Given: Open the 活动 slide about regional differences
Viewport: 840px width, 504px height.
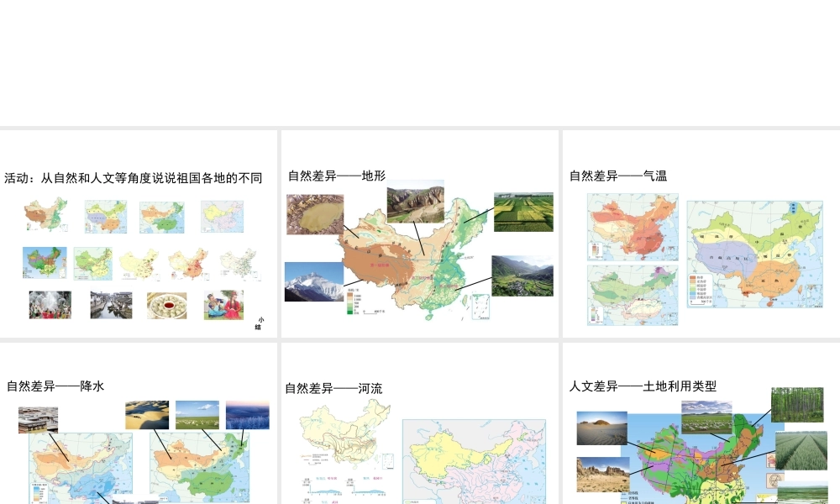Looking at the screenshot, I should tap(139, 234).
